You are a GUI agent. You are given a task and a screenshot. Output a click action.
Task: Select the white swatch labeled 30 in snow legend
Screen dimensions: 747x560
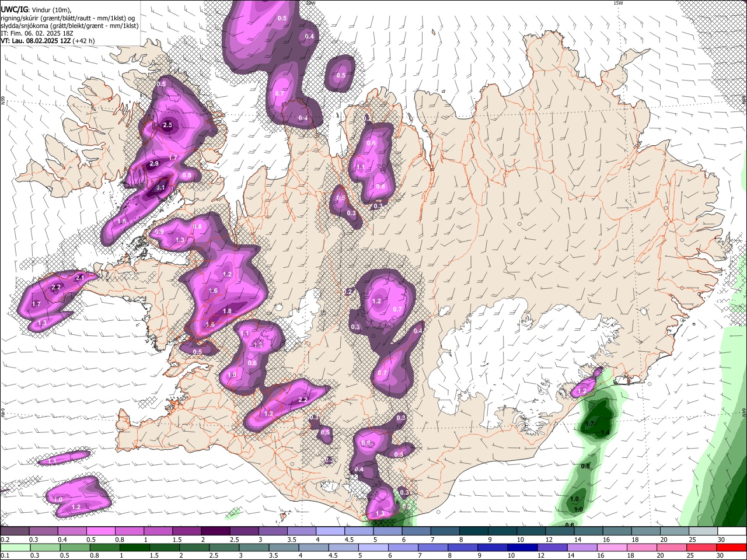(732, 531)
